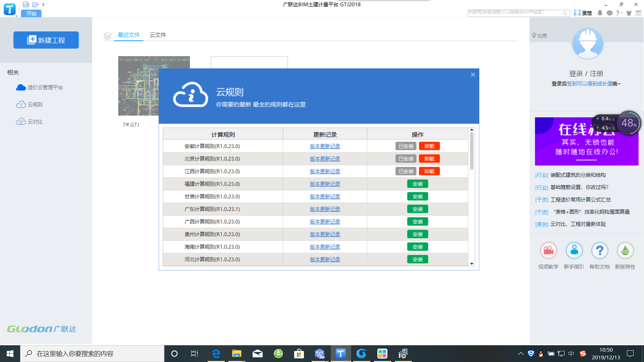Select 江西计算规则(R1.0.23.0) row text
The width and height of the screenshot is (644, 362).
tap(212, 171)
